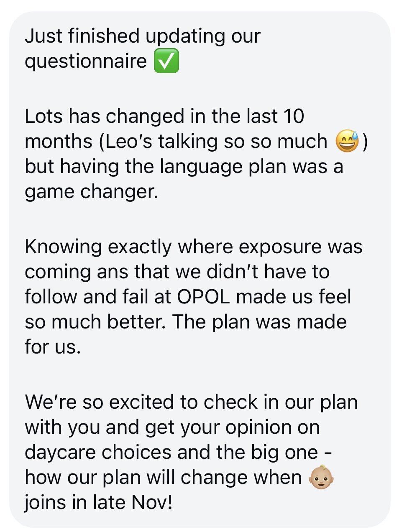Click the word "Nov!" at the message end
The image size is (412, 532).
(x=152, y=502)
